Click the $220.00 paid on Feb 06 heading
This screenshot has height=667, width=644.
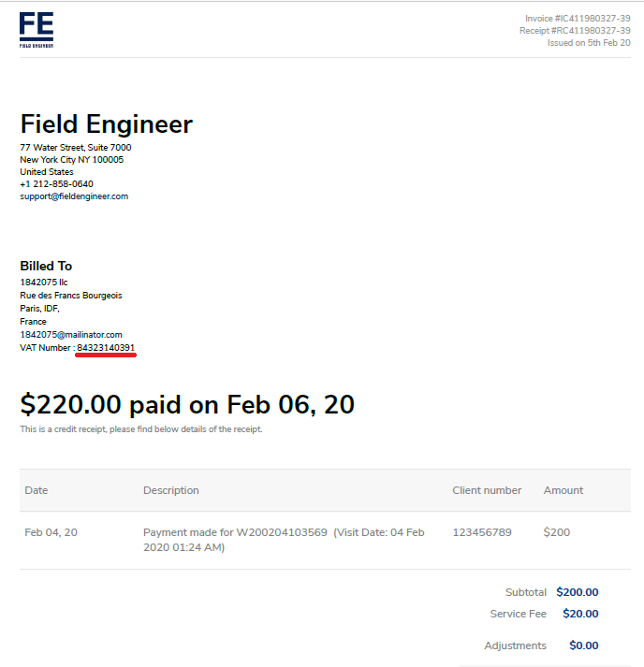coord(187,404)
